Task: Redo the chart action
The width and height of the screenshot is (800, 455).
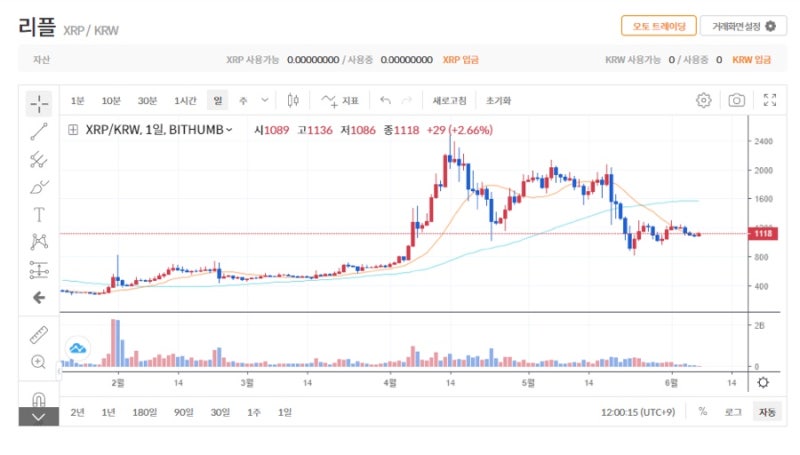Action: pyautogui.click(x=407, y=100)
